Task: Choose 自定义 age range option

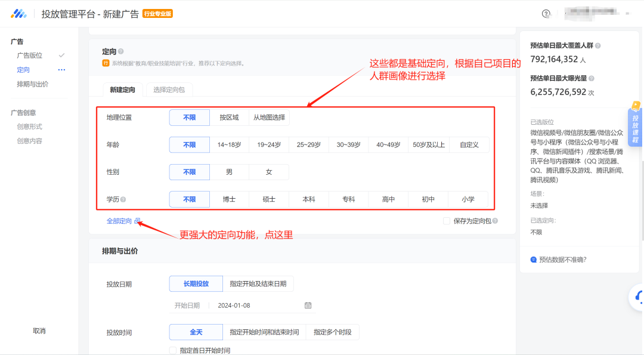Action: pos(469,145)
